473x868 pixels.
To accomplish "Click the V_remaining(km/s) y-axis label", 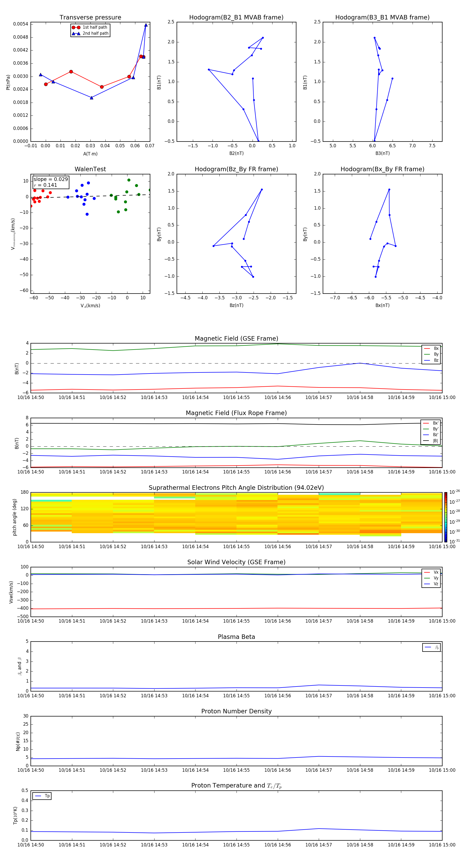I will tap(13, 234).
